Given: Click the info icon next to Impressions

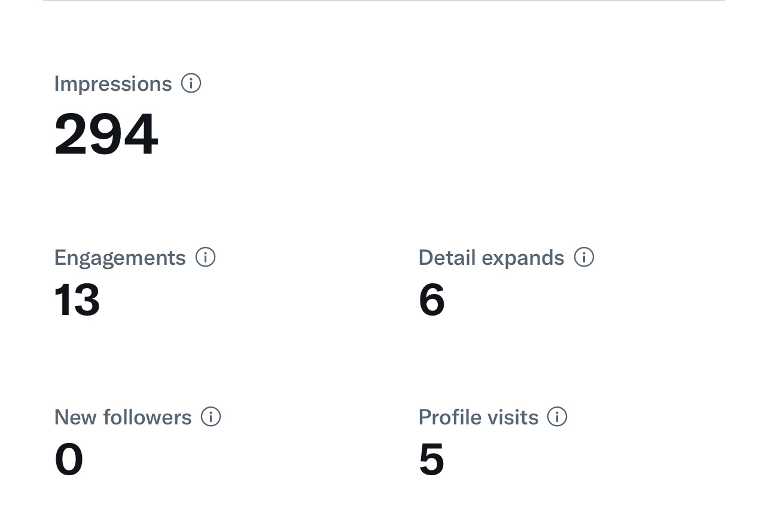Looking at the screenshot, I should pos(191,83).
